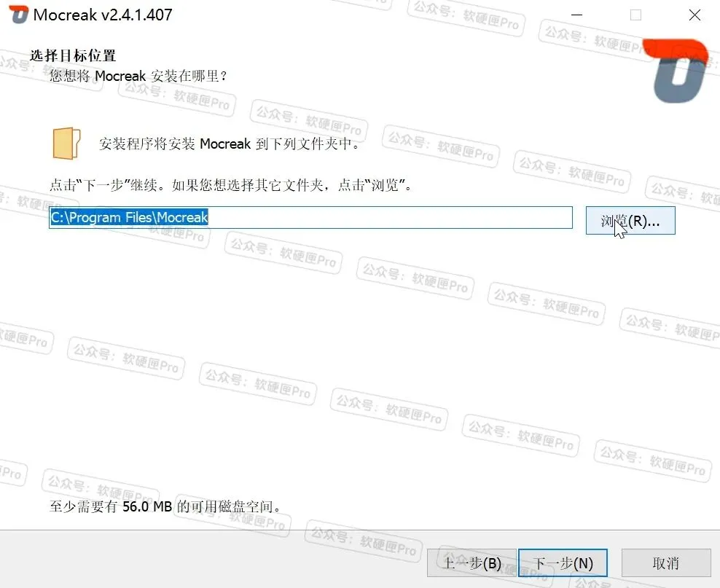The height and width of the screenshot is (588, 720).
Task: Click the 至少需要有 56.0 MB disk space text
Action: (x=165, y=506)
